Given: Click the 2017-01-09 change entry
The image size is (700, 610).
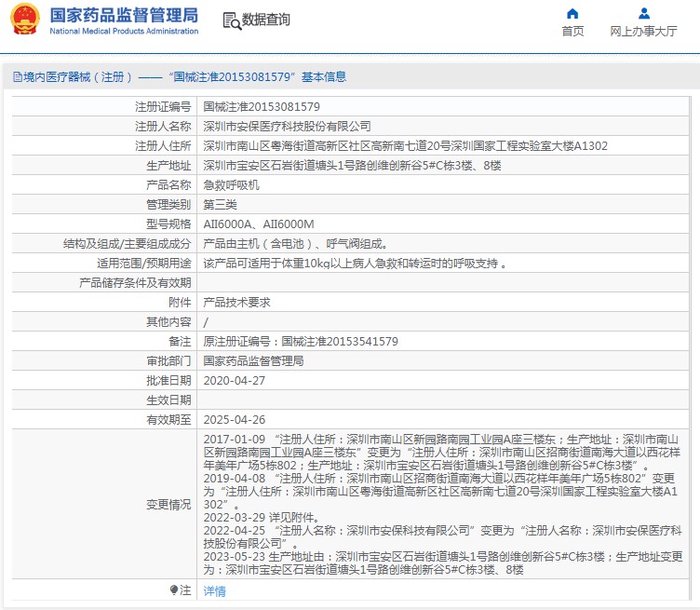Looking at the screenshot, I should pyautogui.click(x=442, y=453).
